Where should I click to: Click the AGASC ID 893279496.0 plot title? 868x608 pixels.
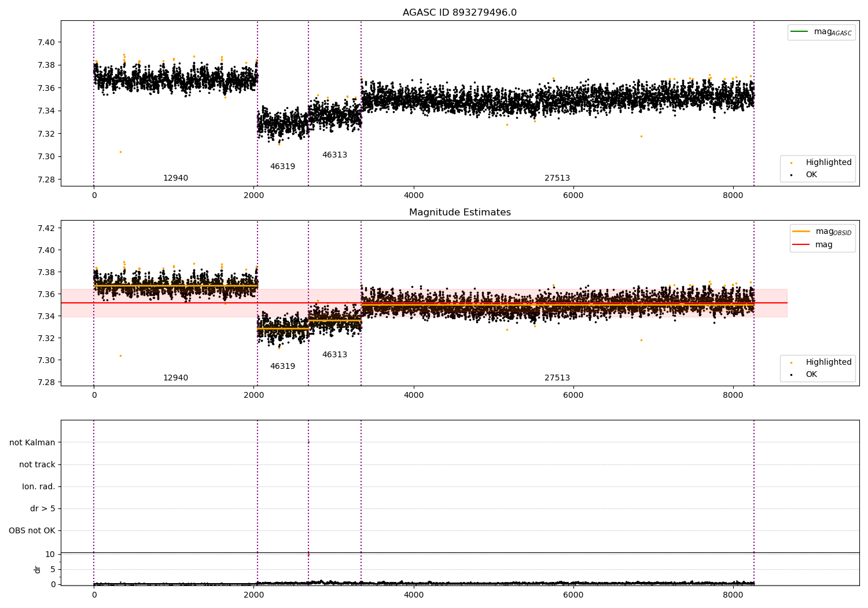click(459, 13)
